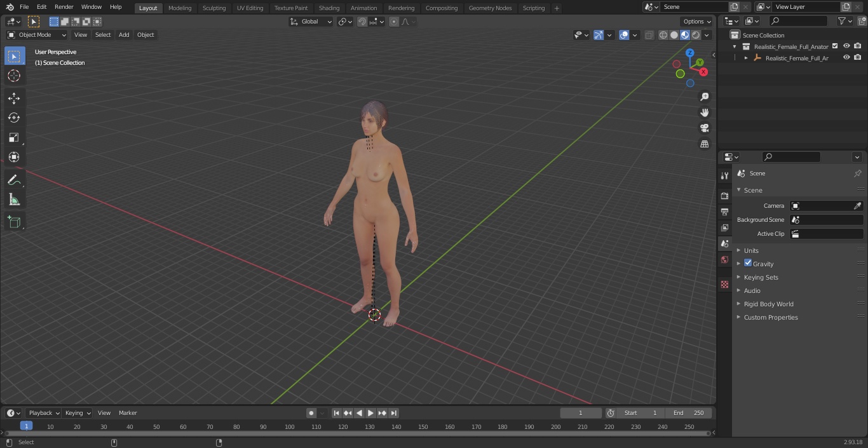Image resolution: width=868 pixels, height=448 pixels.
Task: Open Global transform orientation dropdown
Action: [311, 22]
